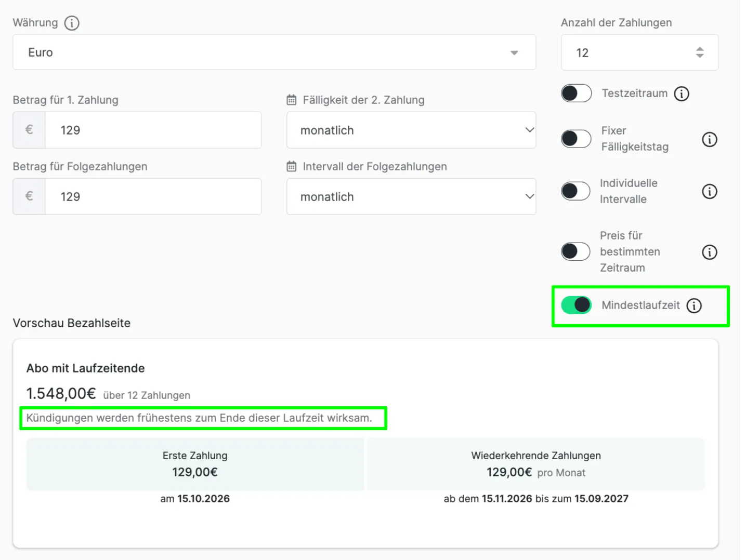The width and height of the screenshot is (746, 560).
Task: Click the info icon next to Währung
Action: [x=72, y=23]
